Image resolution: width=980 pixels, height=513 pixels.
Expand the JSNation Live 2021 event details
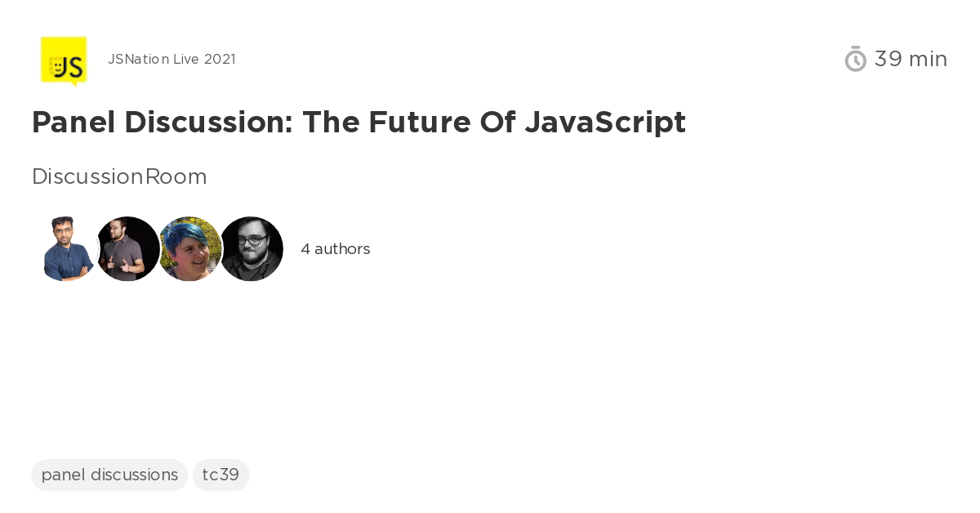[171, 59]
